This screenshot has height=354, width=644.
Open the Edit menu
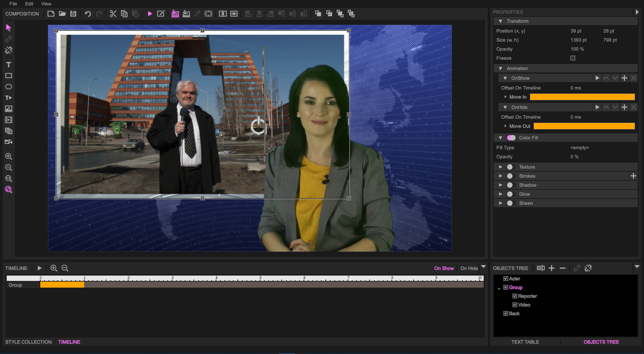(x=29, y=4)
